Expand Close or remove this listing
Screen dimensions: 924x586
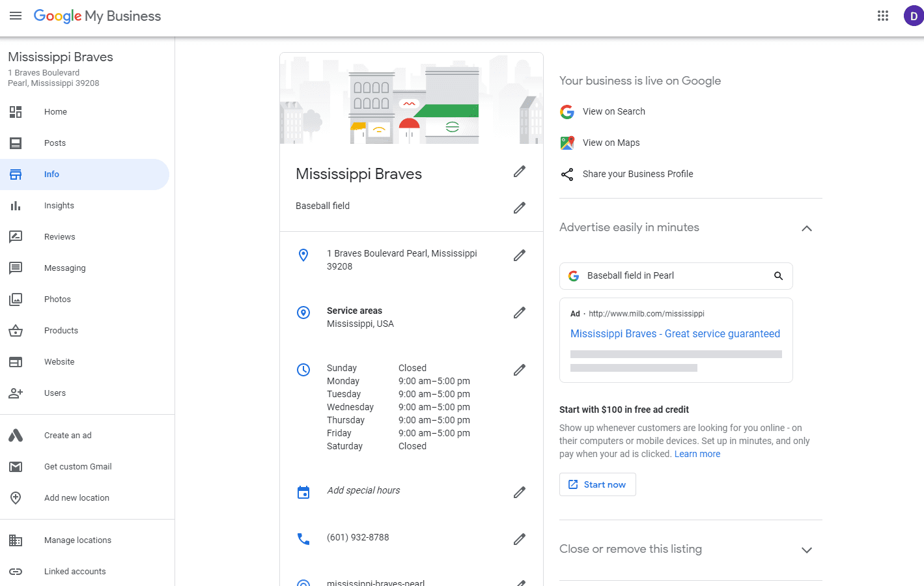coord(807,550)
